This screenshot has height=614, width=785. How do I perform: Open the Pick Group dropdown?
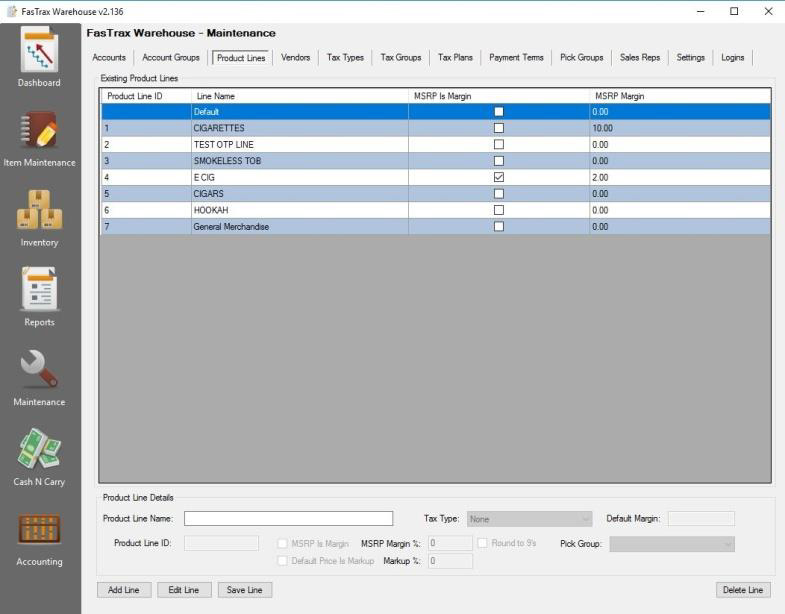pyautogui.click(x=672, y=544)
